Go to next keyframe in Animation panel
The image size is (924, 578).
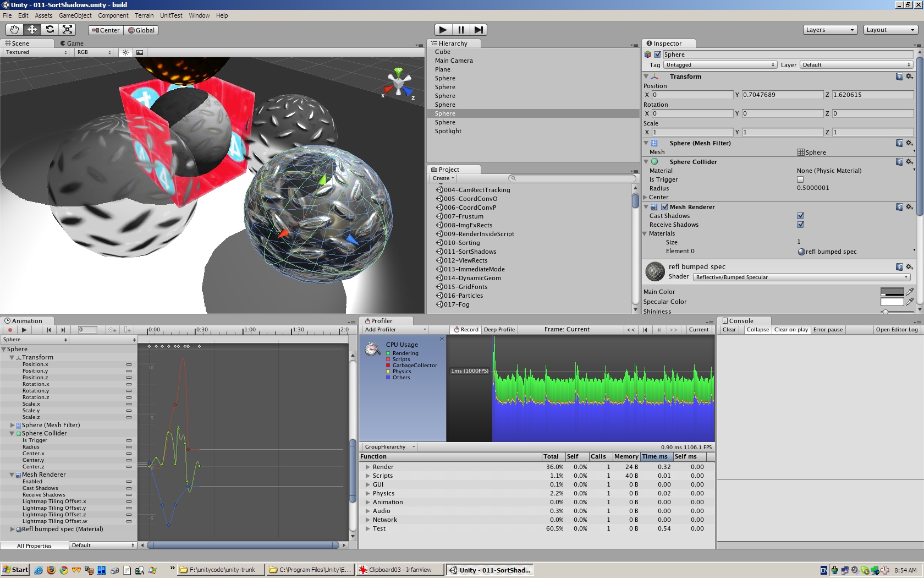[x=63, y=330]
